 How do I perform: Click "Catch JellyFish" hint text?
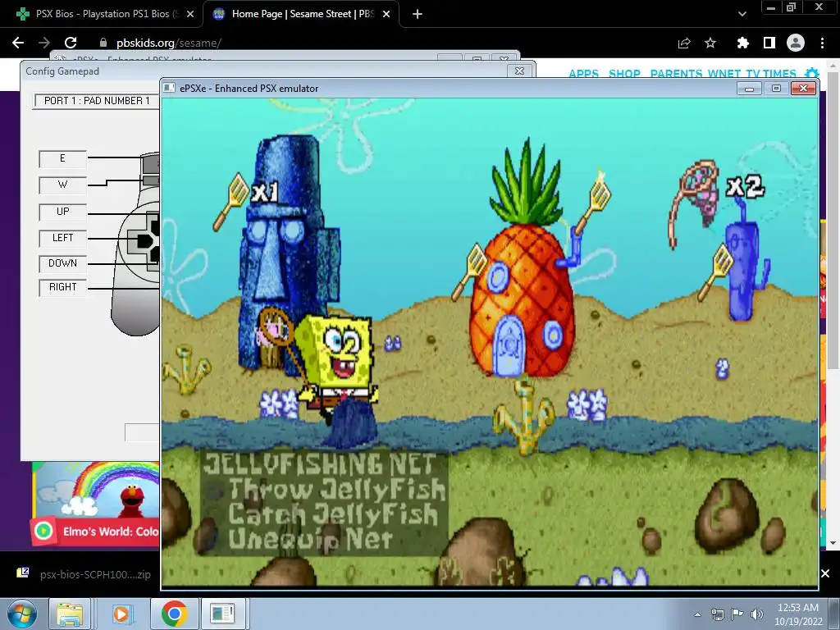coord(333,514)
